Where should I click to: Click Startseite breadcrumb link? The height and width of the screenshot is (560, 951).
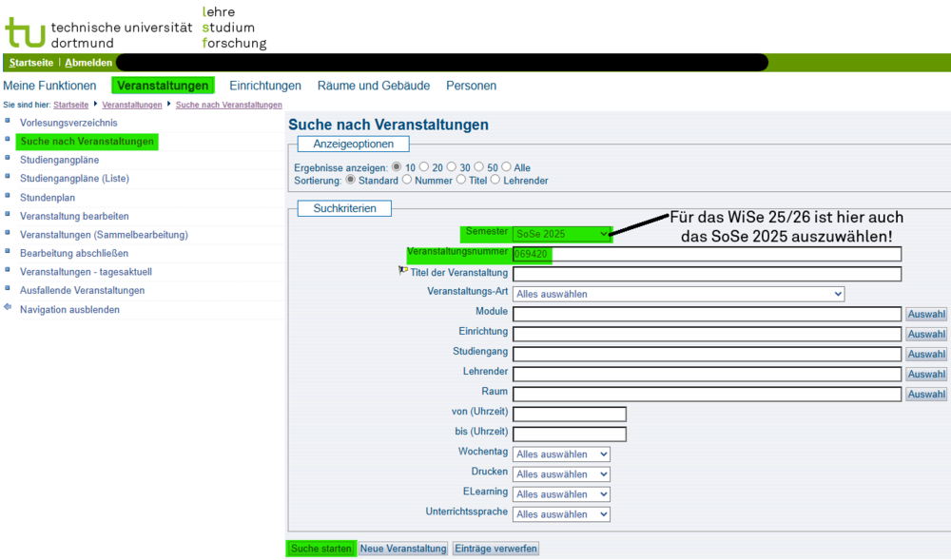coord(71,105)
